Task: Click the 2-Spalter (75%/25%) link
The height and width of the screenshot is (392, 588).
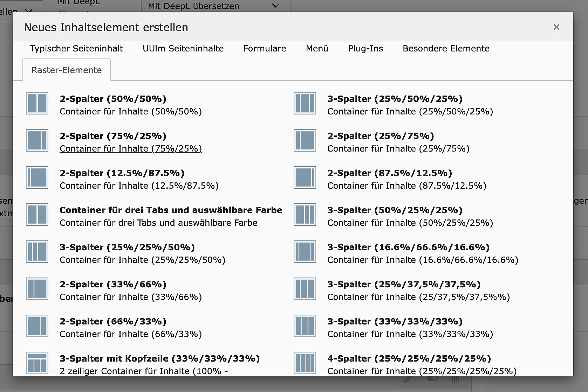Action: (x=113, y=136)
